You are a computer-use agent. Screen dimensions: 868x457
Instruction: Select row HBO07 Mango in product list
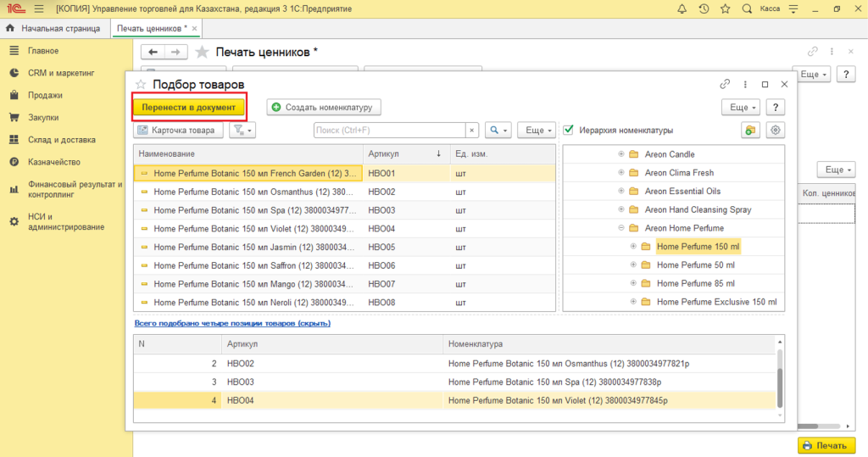344,284
